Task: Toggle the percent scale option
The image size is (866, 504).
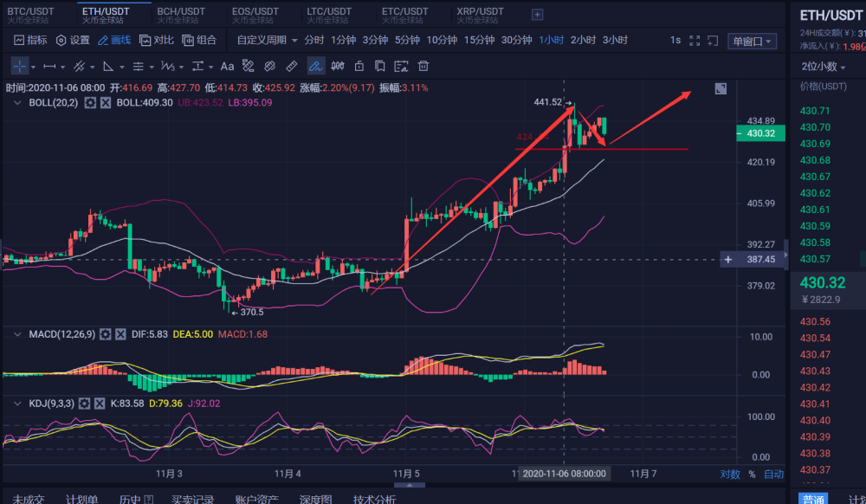Action: (x=752, y=475)
